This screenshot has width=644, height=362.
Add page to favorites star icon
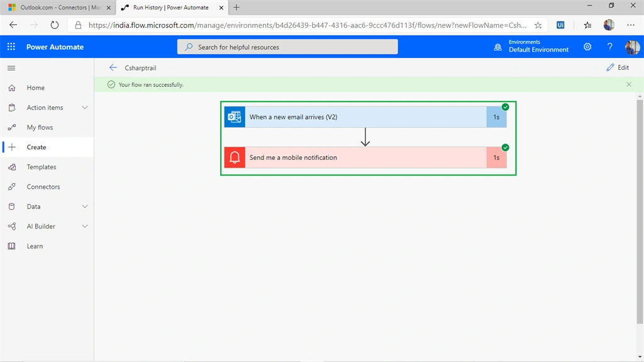(538, 25)
